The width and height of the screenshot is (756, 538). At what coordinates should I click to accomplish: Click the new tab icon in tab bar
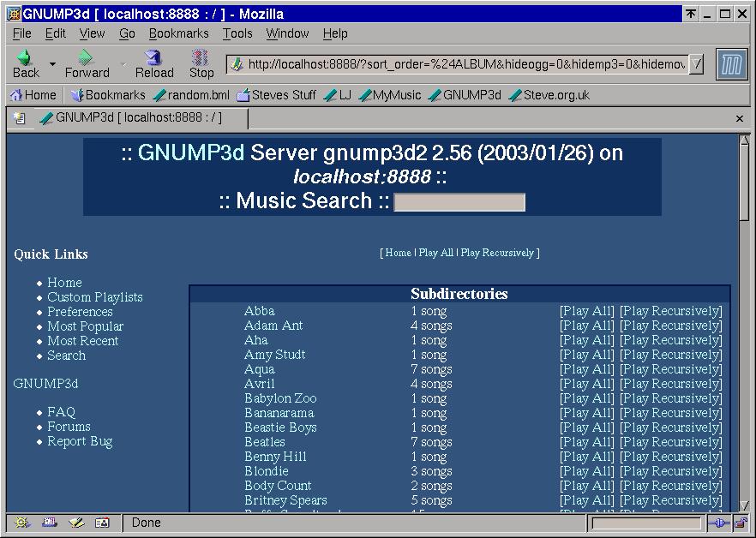coord(19,118)
